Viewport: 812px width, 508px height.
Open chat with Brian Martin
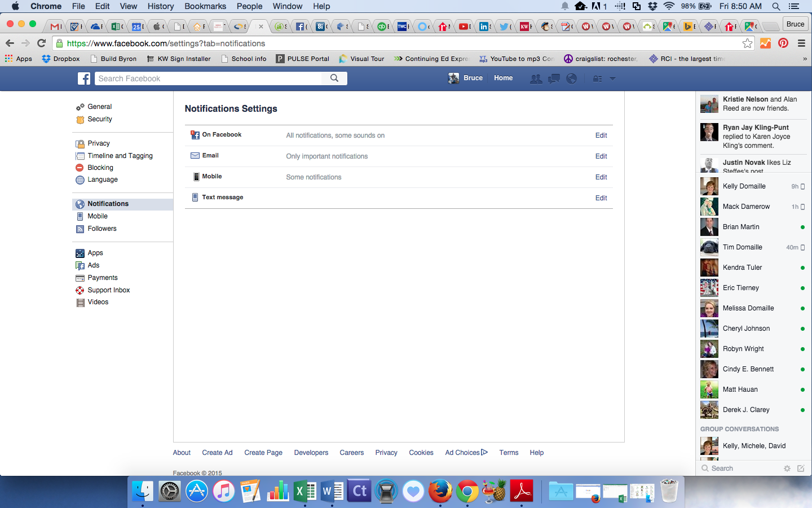click(753, 227)
